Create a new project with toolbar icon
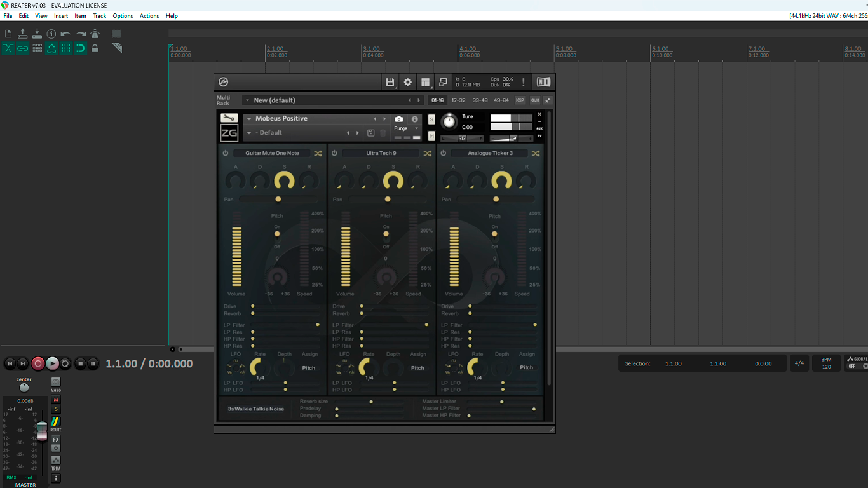Image resolution: width=868 pixels, height=488 pixels. coord(8,34)
